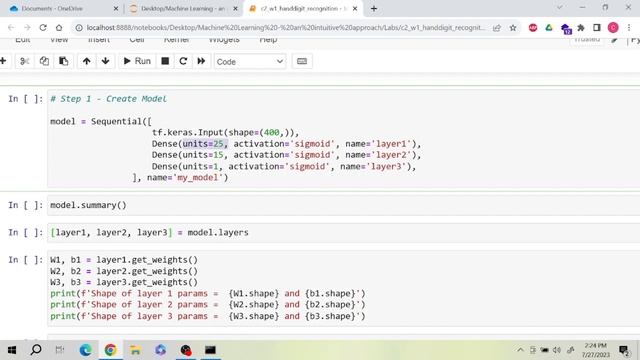
Task: Open the notification center icon
Action: coord(624,350)
